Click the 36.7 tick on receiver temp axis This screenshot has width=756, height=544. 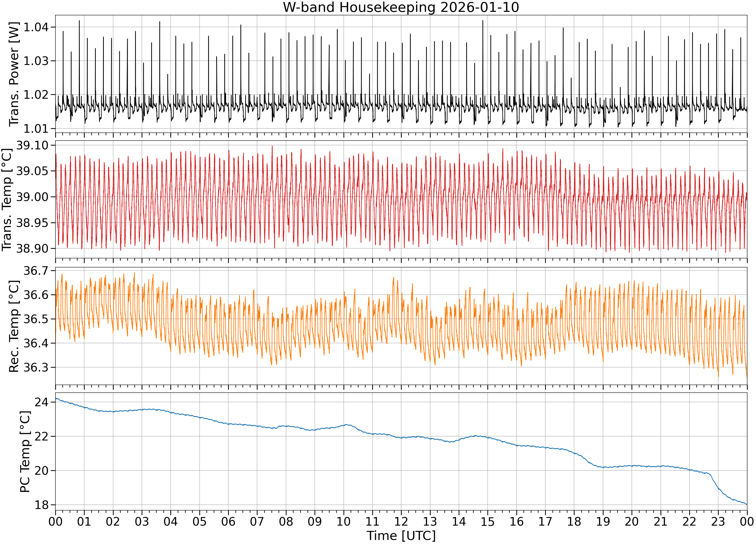(x=36, y=270)
